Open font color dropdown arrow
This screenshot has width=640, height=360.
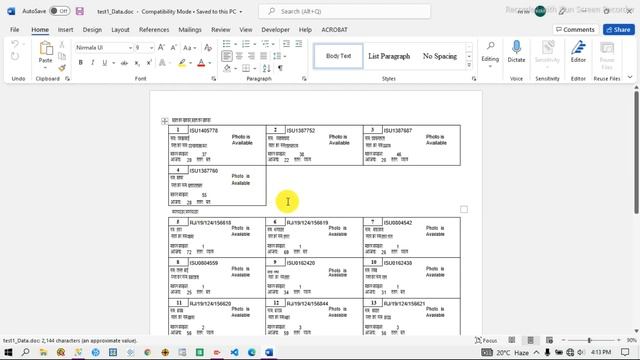coord(210,63)
